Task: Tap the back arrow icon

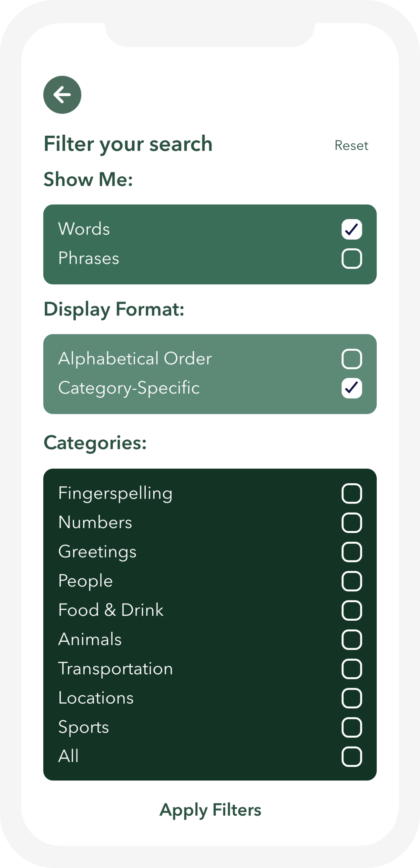Action: click(62, 95)
